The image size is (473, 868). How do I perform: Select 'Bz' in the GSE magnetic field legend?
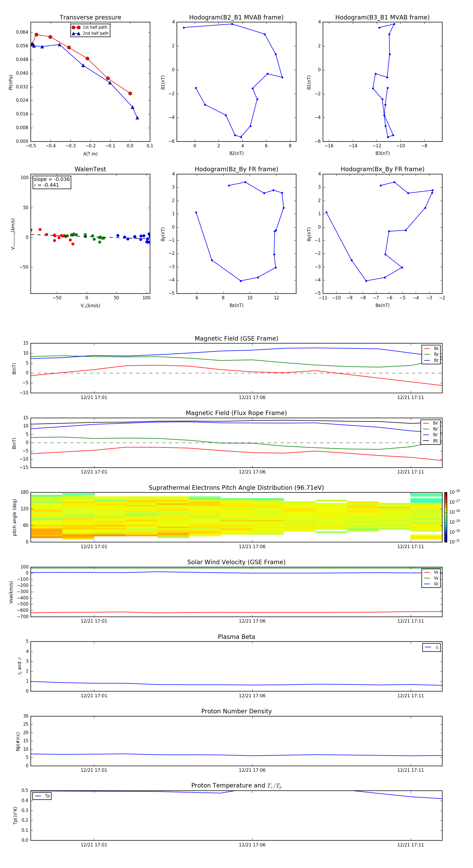(x=431, y=360)
